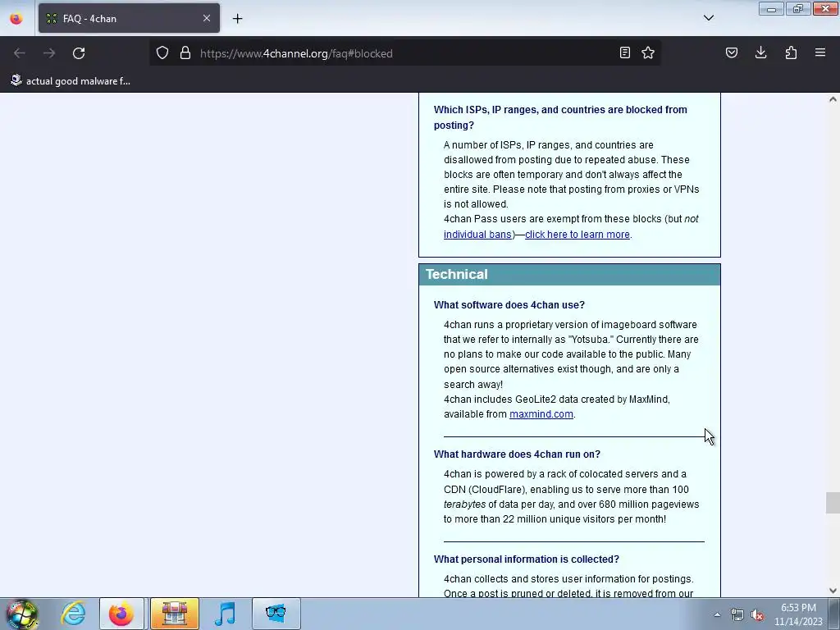
Task: Click the page scrollbar thumb
Action: point(833,503)
